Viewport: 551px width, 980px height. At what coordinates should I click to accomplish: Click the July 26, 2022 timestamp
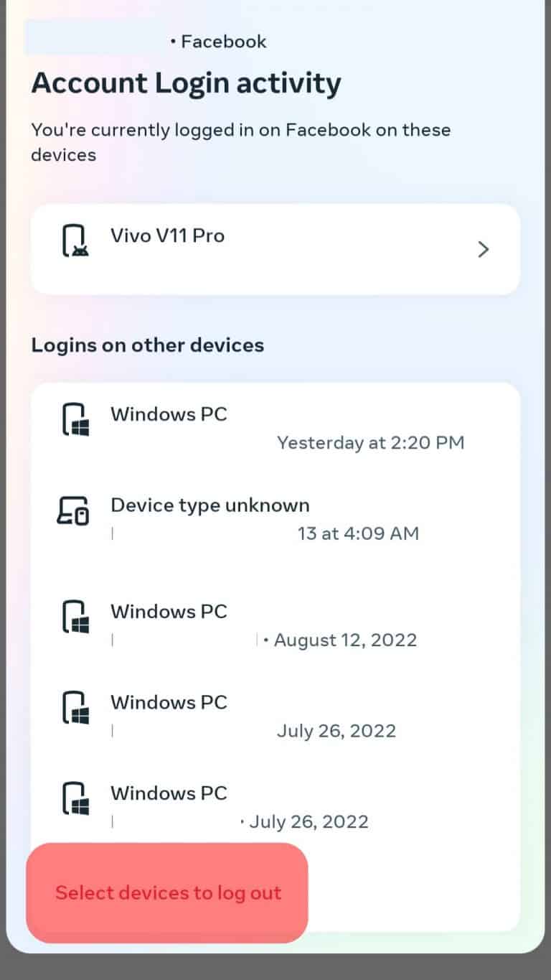[x=336, y=730]
